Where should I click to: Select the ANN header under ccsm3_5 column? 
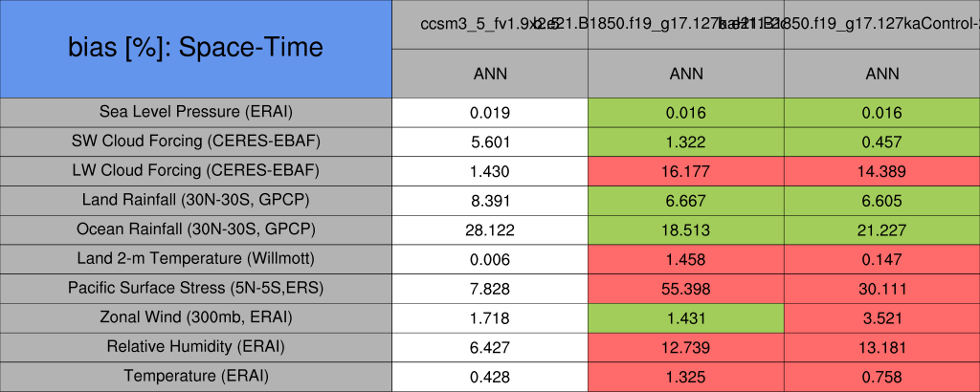click(490, 73)
